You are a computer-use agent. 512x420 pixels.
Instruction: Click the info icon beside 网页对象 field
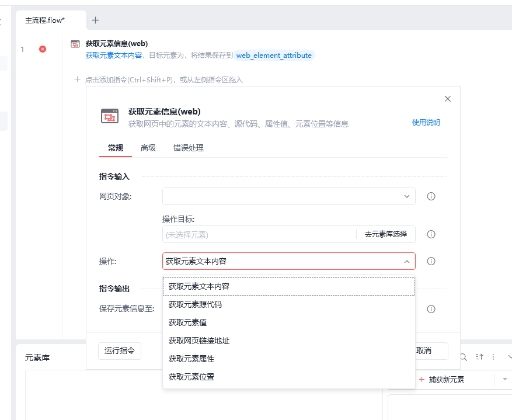(x=431, y=196)
